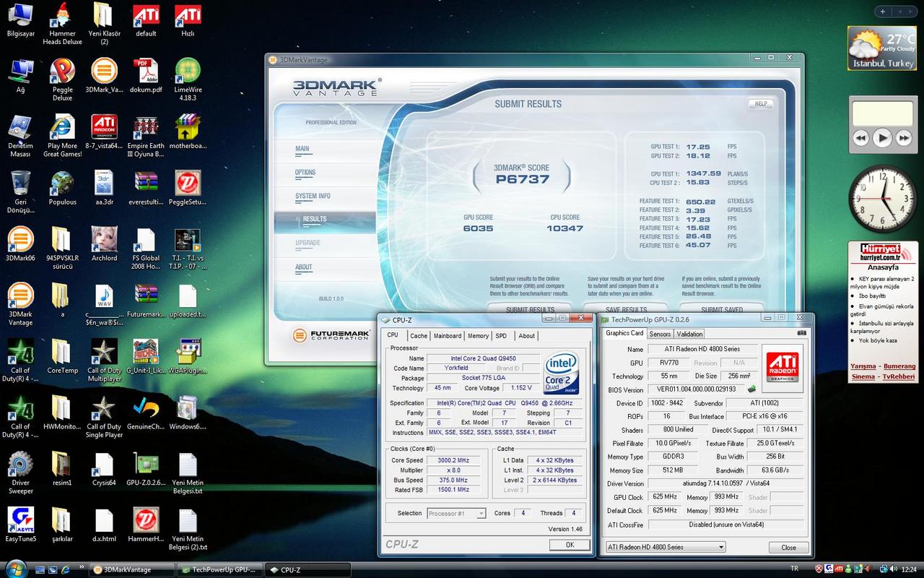Launch the Call of Duty Single Player shortcut
The height and width of the screenshot is (578, 924).
(104, 417)
